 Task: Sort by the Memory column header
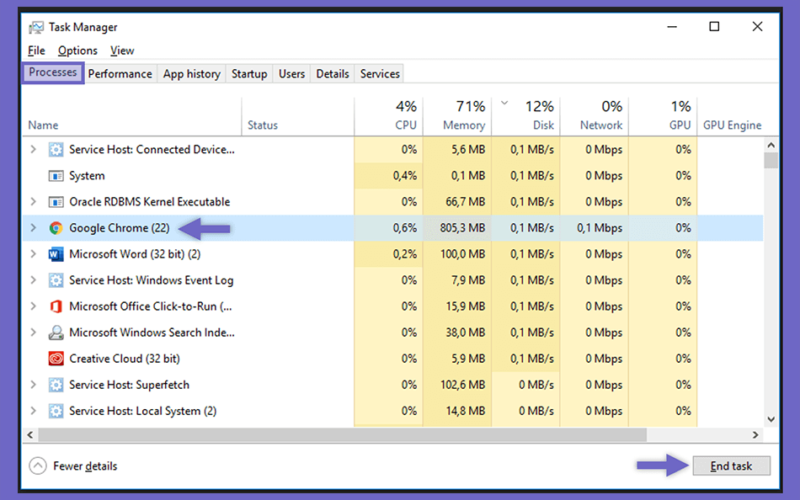pyautogui.click(x=457, y=116)
